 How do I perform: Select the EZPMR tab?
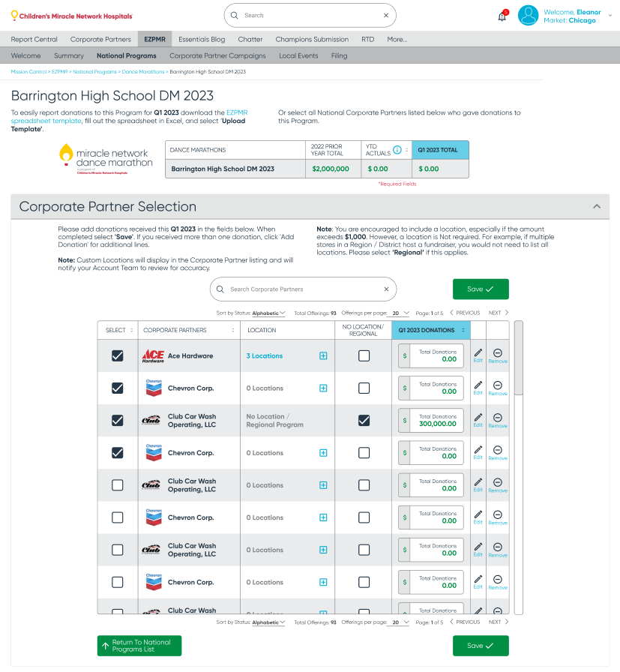(x=154, y=39)
